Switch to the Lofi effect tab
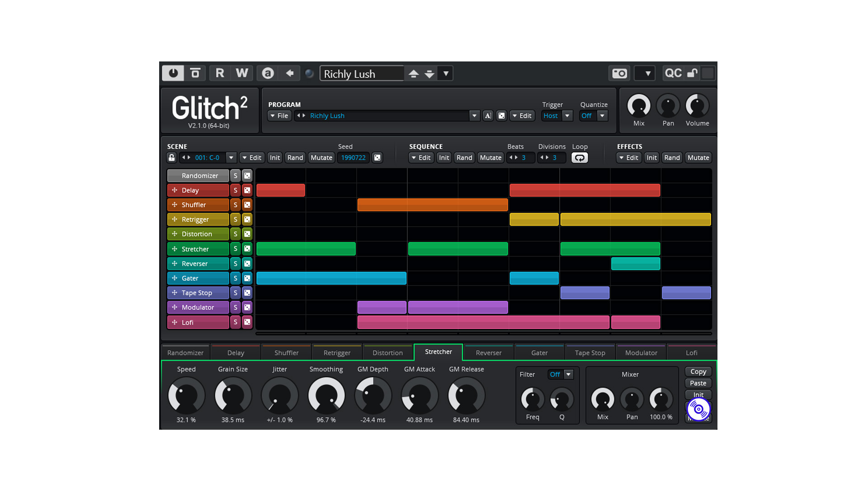The height and width of the screenshot is (488, 868). pos(691,353)
